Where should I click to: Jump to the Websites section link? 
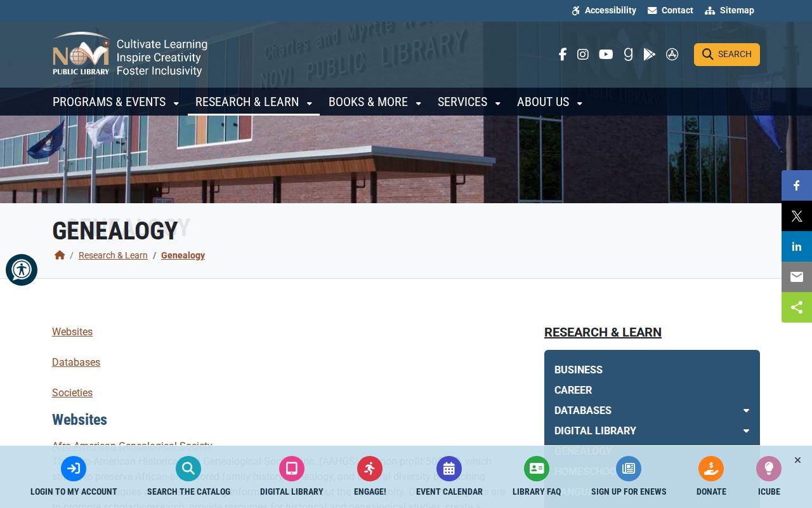72,331
